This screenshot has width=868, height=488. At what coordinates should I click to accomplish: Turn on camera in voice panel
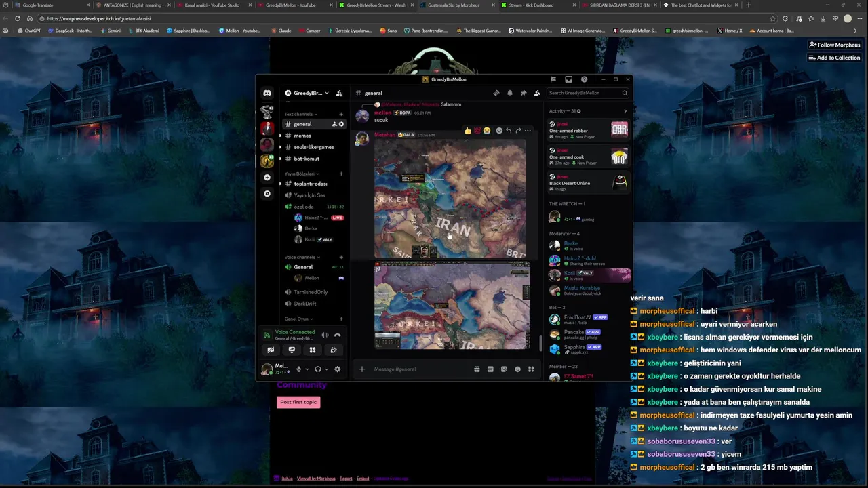pyautogui.click(x=271, y=350)
